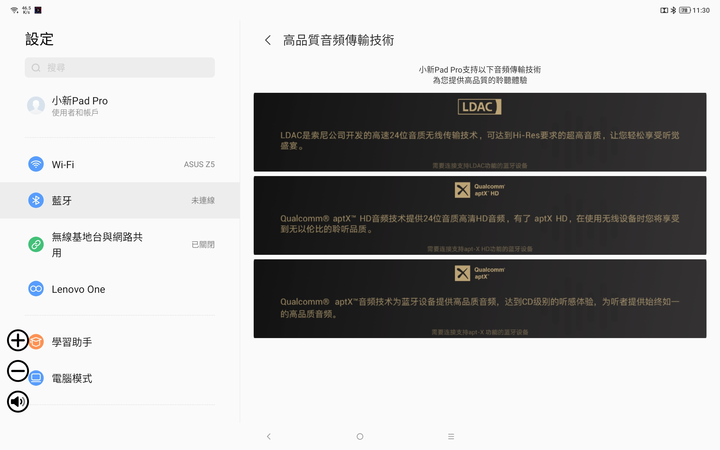Click the aptX CD-quality description card
Viewport: 720px width, 450px height.
[x=480, y=298]
